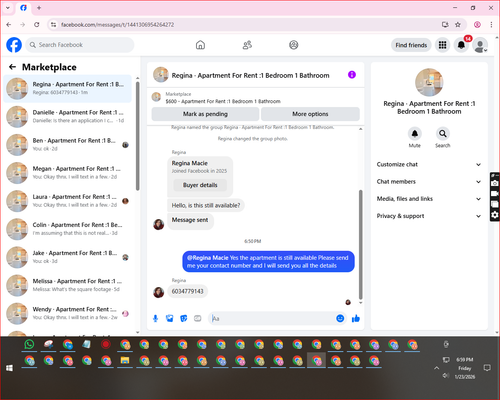Click the conversation title in chat header
Image resolution: width=500 pixels, height=400 pixels.
(x=250, y=75)
